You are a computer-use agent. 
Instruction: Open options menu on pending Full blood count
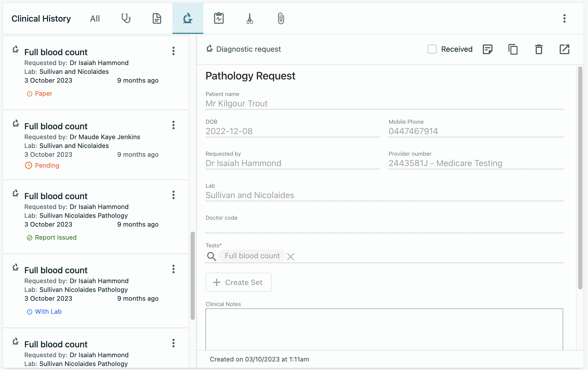[x=173, y=125]
